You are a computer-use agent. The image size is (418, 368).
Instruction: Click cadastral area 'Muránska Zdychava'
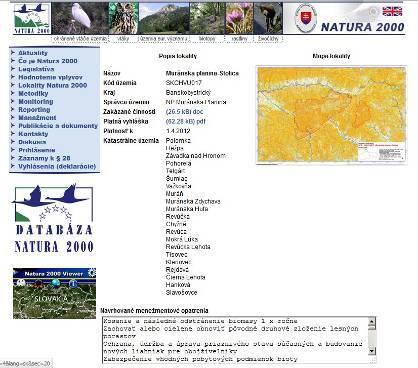click(193, 201)
